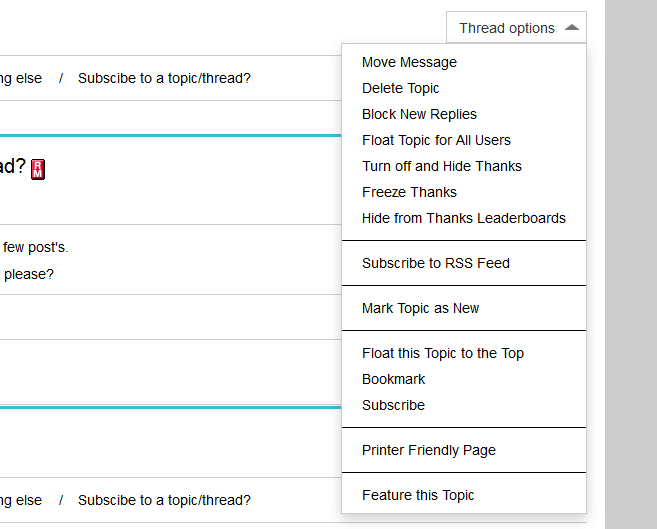Click the red RM badge icon
657x529 pixels.
38,169
